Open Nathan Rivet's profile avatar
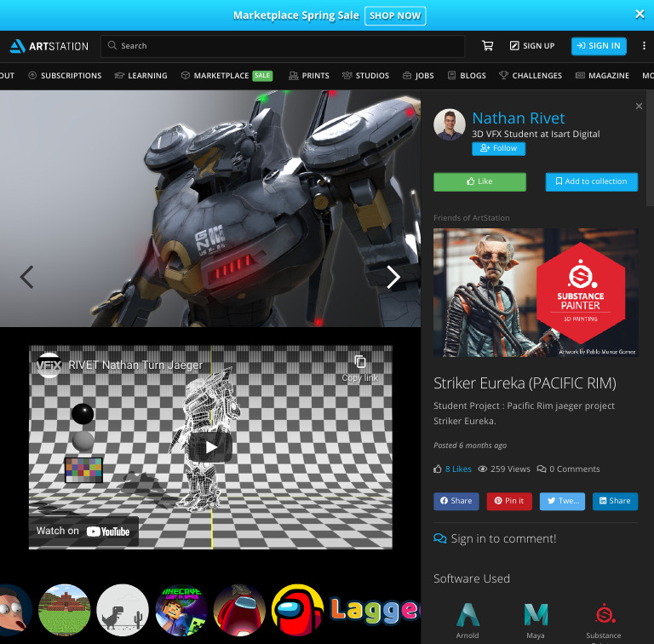Screen dimensions: 654x644 (450, 124)
